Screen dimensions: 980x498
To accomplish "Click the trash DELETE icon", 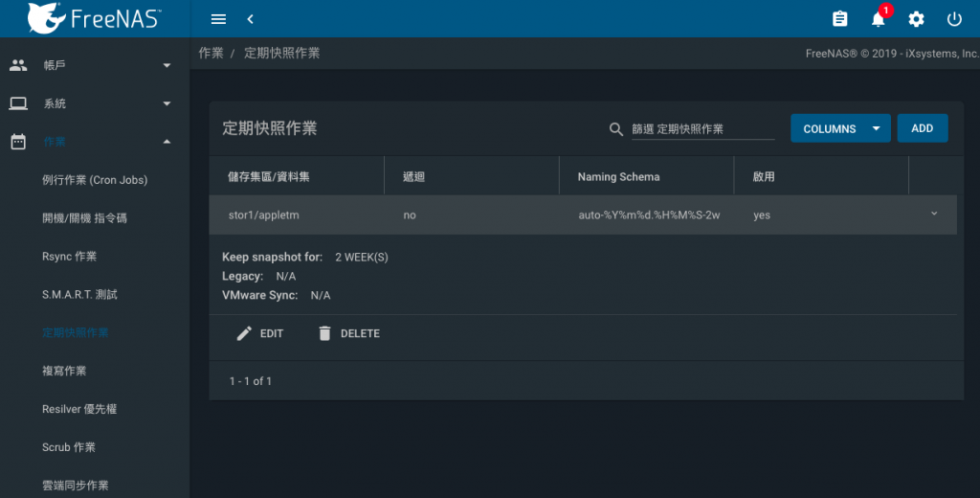I will (324, 333).
